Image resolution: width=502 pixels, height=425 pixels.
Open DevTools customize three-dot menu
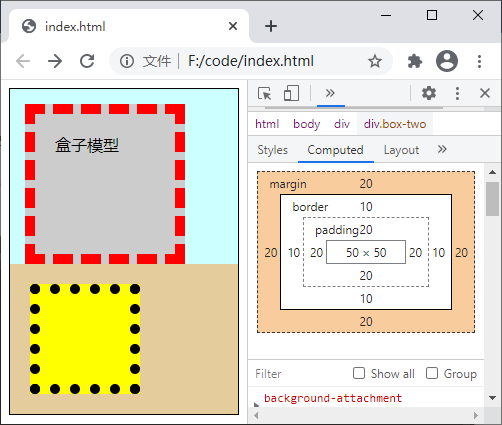(457, 93)
